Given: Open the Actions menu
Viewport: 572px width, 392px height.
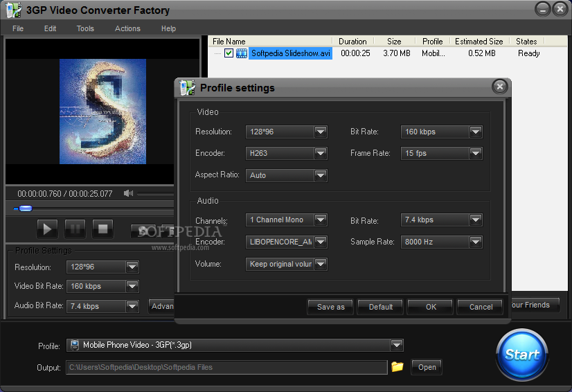Looking at the screenshot, I should [x=127, y=28].
